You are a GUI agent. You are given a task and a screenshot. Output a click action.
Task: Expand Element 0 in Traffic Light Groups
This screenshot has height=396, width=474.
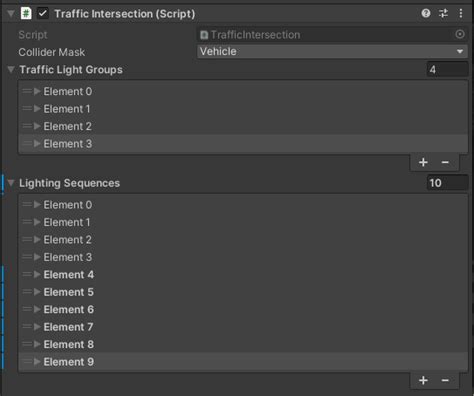(37, 91)
